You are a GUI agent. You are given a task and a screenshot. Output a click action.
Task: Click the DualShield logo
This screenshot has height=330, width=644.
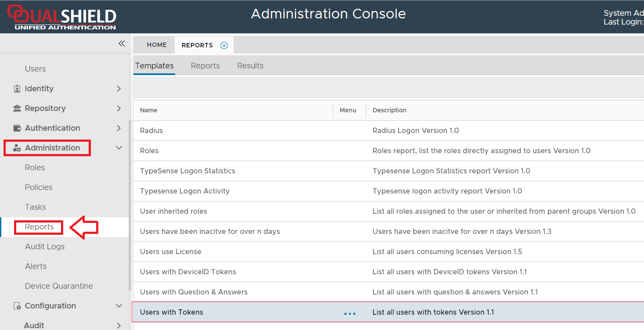(x=61, y=18)
